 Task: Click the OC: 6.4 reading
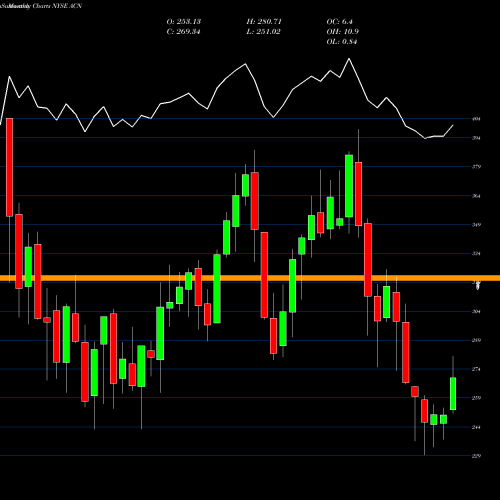tap(339, 22)
